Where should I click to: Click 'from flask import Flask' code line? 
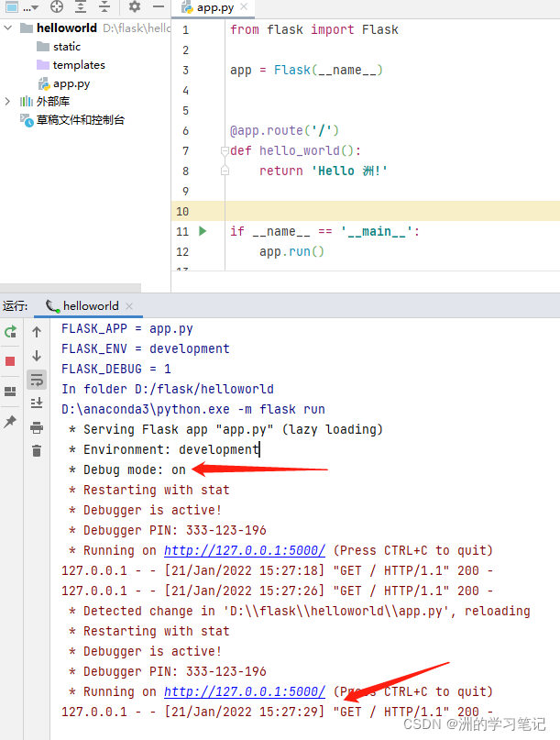tap(314, 29)
